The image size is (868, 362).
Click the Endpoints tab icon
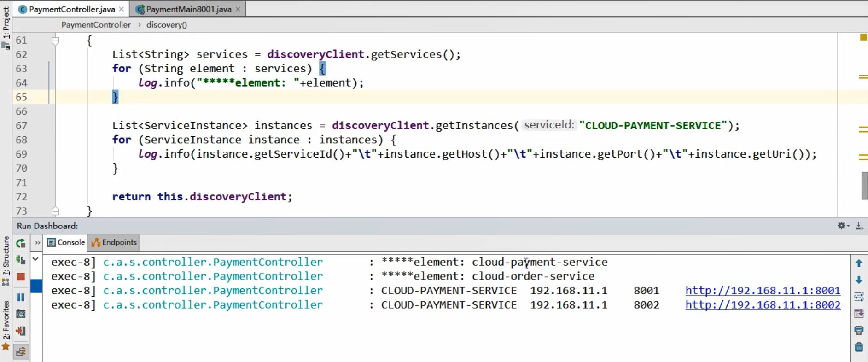point(96,242)
